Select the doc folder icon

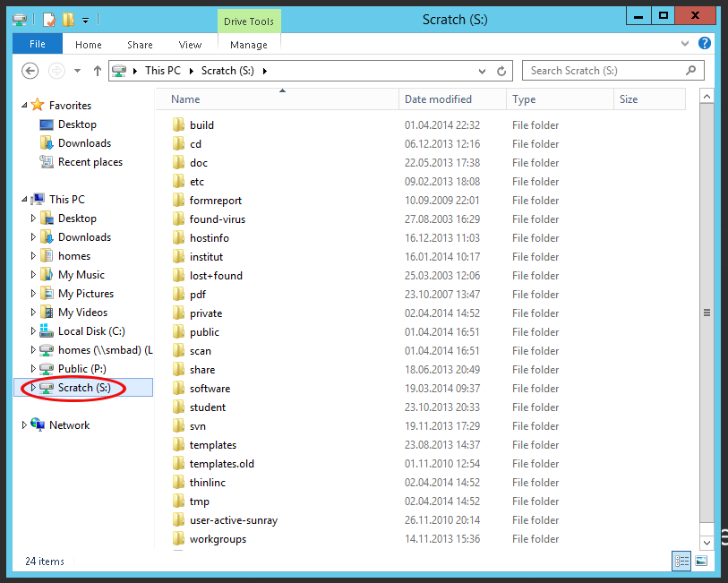click(x=178, y=162)
